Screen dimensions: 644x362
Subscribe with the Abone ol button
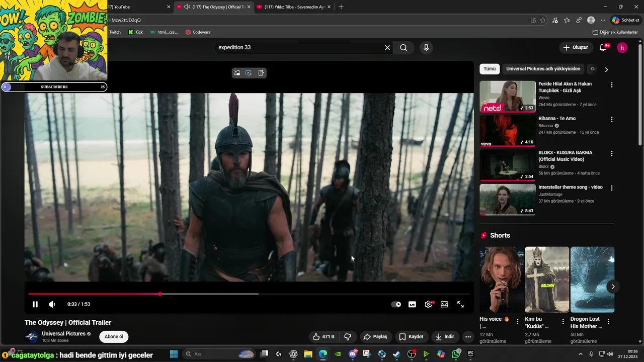coord(114,337)
